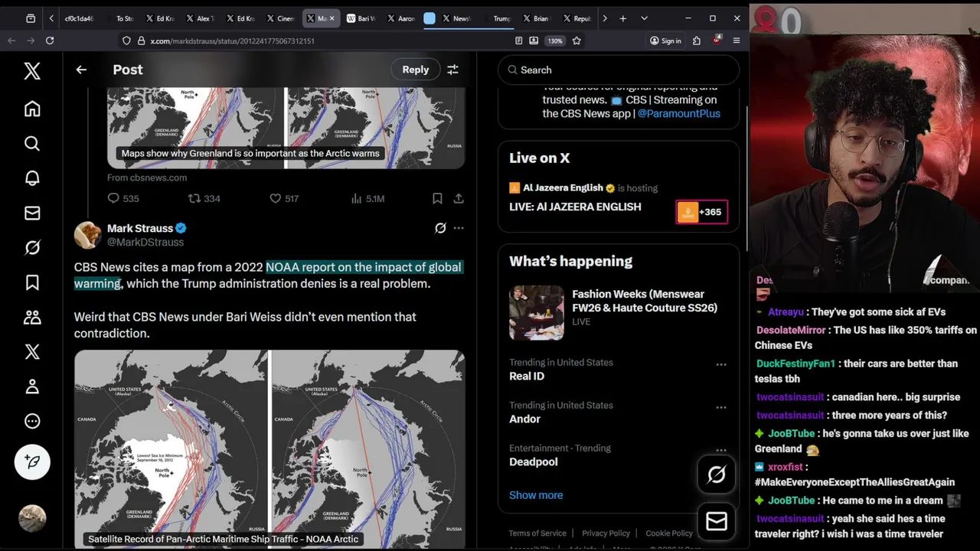Open CBS Greenland maps card image
Viewport: 980px width, 551px height.
[286, 128]
